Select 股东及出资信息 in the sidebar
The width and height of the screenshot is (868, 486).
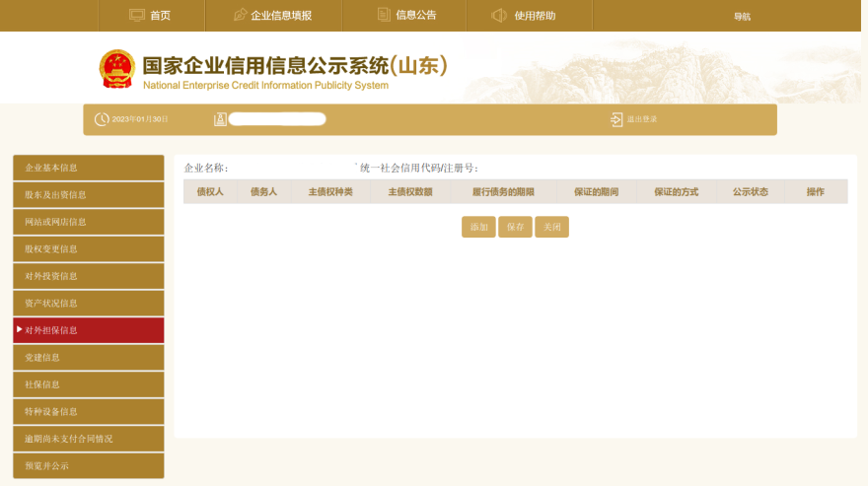[x=89, y=195]
